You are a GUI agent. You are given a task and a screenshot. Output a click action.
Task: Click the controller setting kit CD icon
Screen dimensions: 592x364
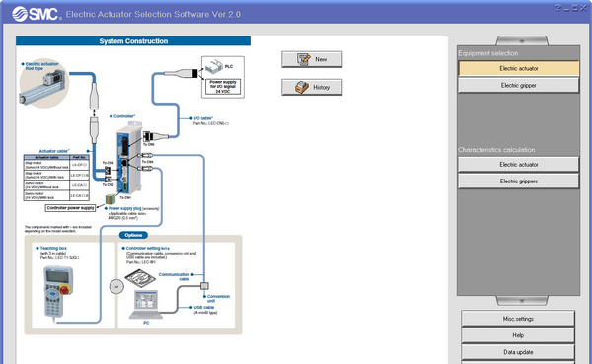point(140,278)
